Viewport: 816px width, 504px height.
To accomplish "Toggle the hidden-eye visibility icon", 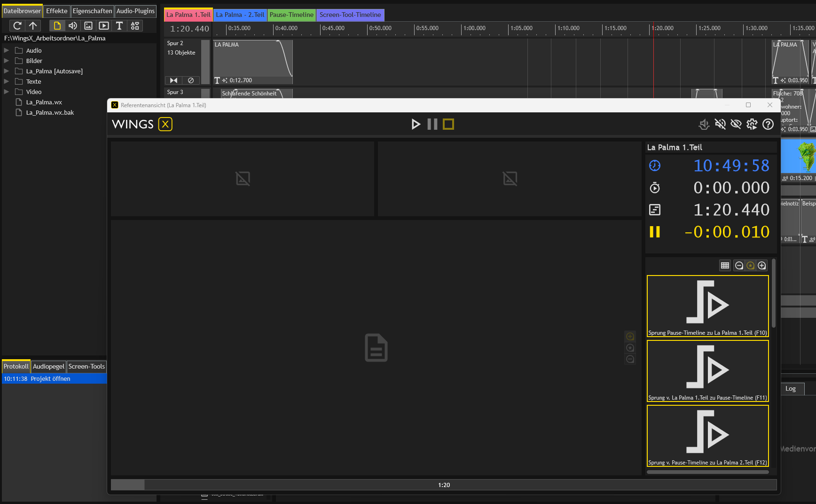I will pyautogui.click(x=736, y=124).
